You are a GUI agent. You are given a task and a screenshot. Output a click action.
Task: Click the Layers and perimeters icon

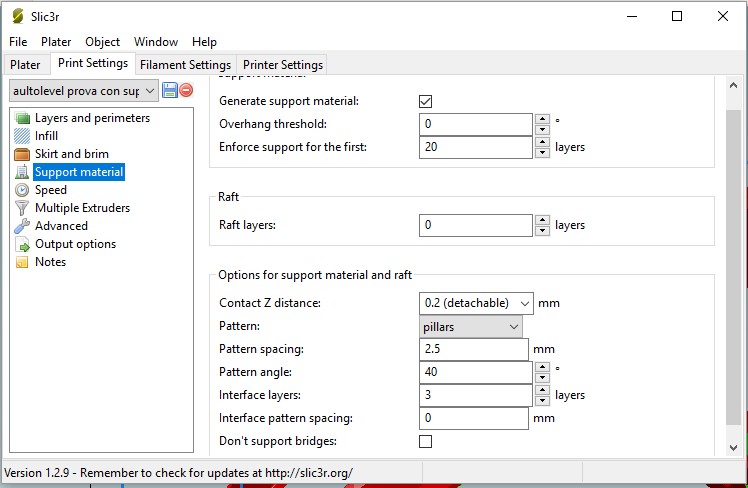pyautogui.click(x=22, y=118)
